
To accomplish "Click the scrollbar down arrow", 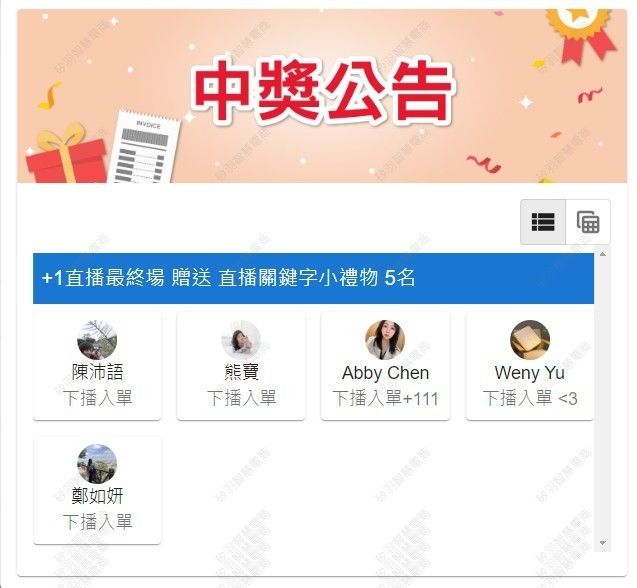I will (x=602, y=543).
